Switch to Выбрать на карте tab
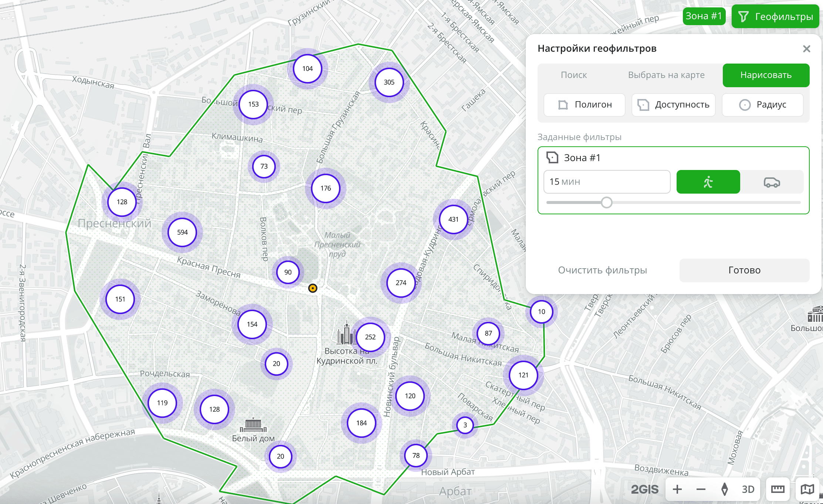Image resolution: width=823 pixels, height=504 pixels. pos(666,75)
